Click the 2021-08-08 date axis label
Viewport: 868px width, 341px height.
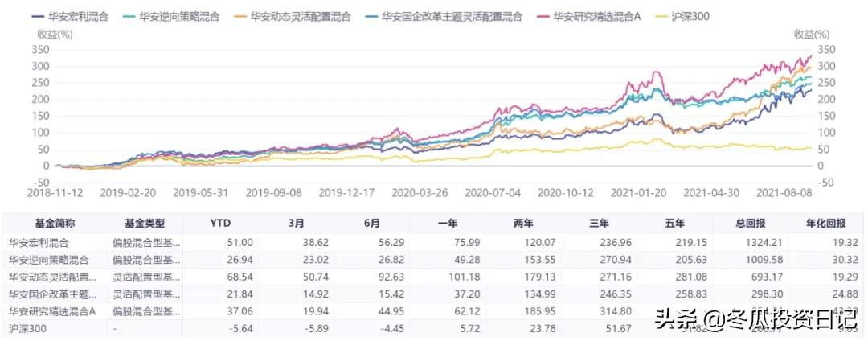coord(783,193)
